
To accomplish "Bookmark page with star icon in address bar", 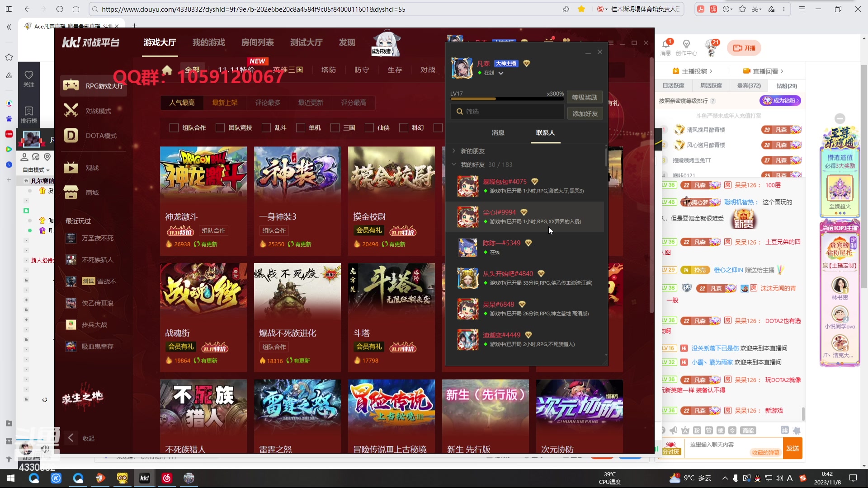I will tap(581, 9).
